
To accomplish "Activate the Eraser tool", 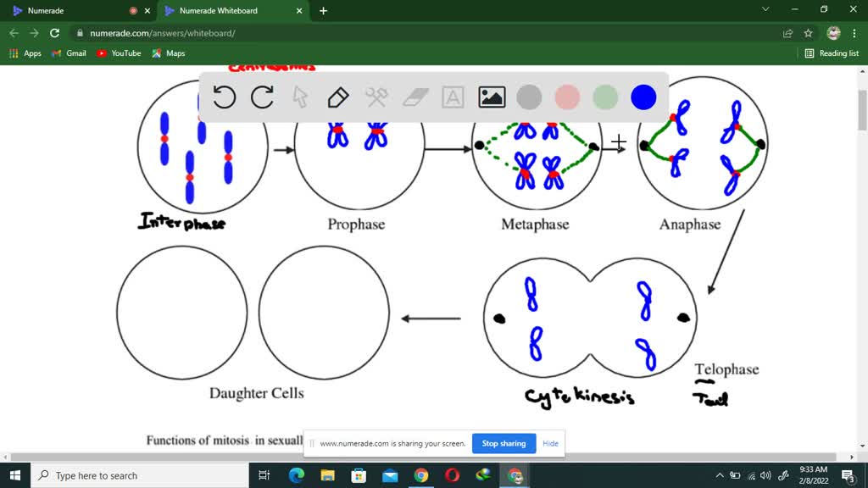I will [x=415, y=97].
